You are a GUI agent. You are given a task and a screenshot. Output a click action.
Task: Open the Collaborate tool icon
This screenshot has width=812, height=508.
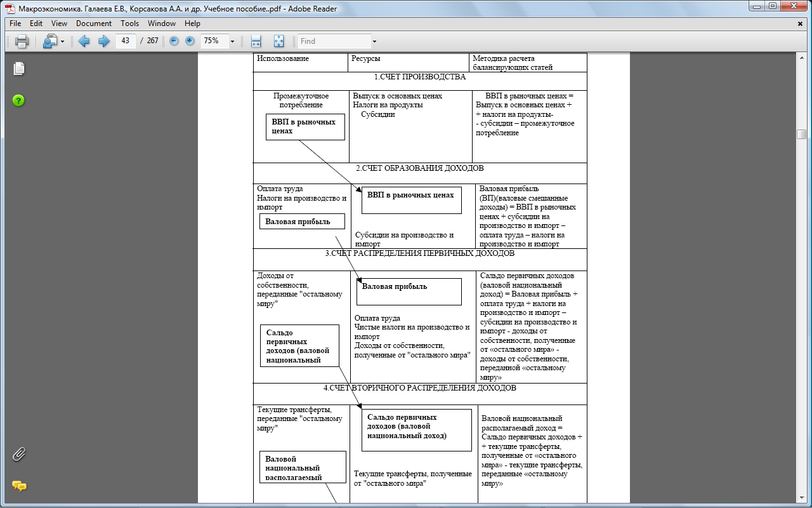pos(49,41)
